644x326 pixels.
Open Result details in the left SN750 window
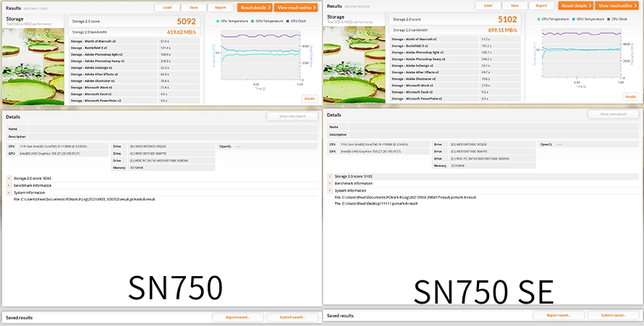(x=255, y=7)
